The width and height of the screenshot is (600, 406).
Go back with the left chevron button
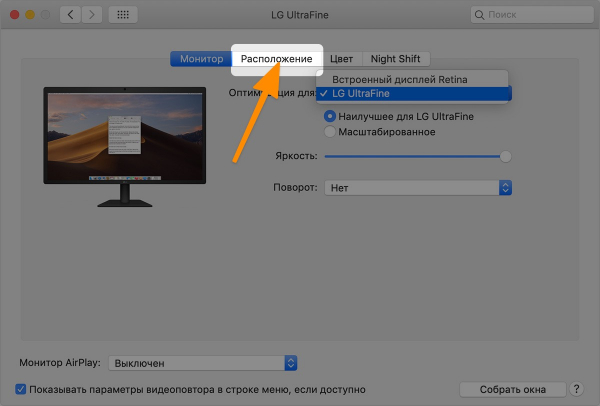pos(70,15)
